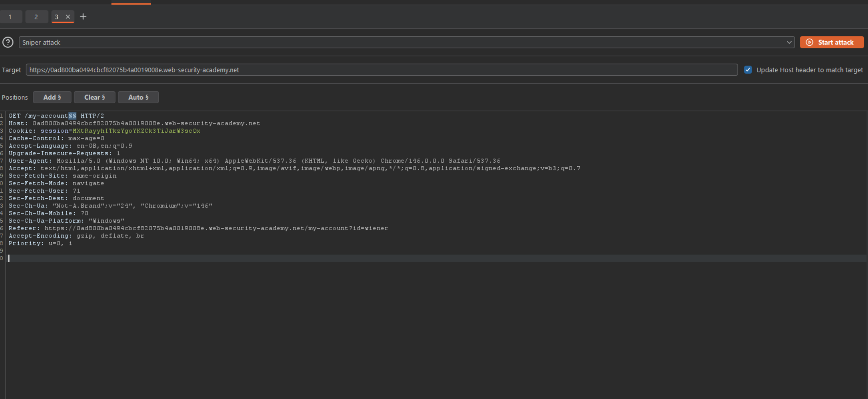Click the Start attack play icon
The width and height of the screenshot is (868, 399).
[x=809, y=42]
